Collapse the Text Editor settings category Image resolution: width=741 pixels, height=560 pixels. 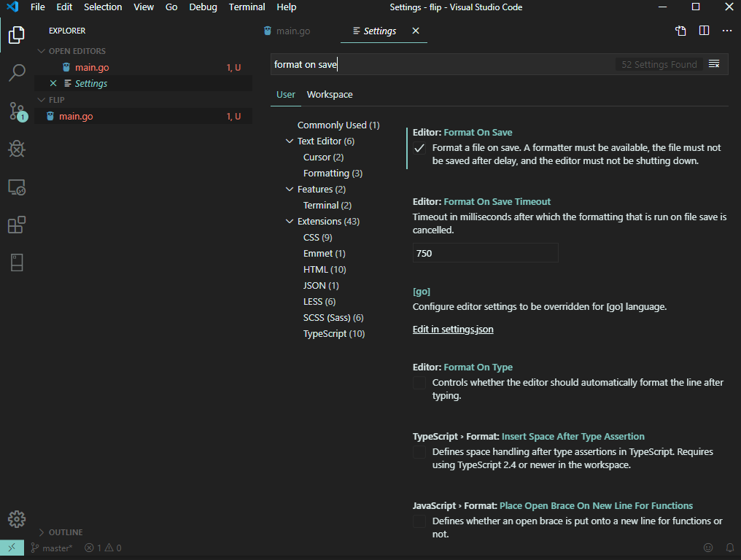[x=290, y=141]
